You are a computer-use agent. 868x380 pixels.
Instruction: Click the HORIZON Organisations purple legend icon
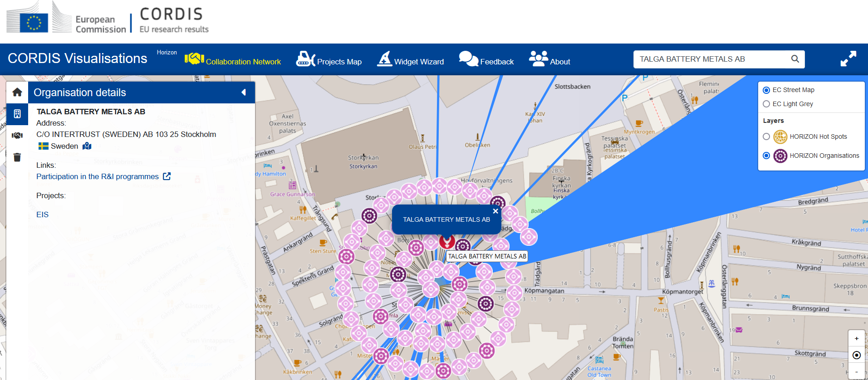pyautogui.click(x=780, y=156)
